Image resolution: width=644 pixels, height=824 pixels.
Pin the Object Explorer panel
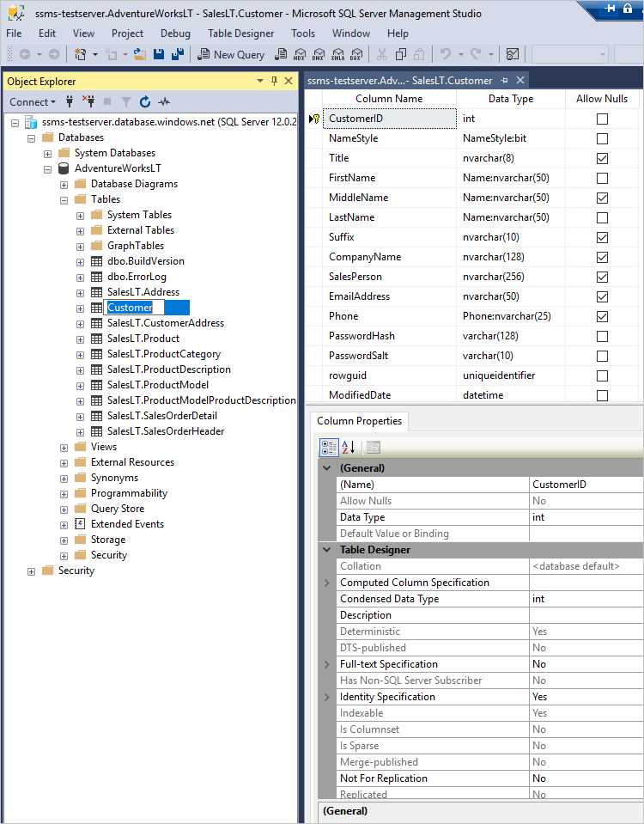pos(274,81)
